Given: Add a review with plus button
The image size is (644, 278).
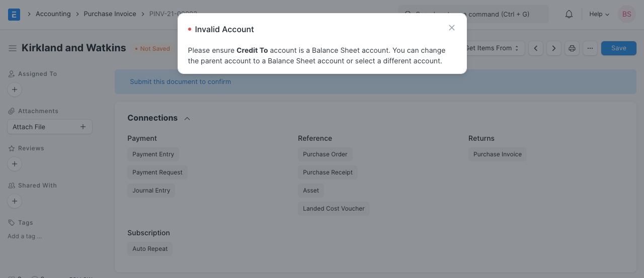Looking at the screenshot, I should click(15, 164).
